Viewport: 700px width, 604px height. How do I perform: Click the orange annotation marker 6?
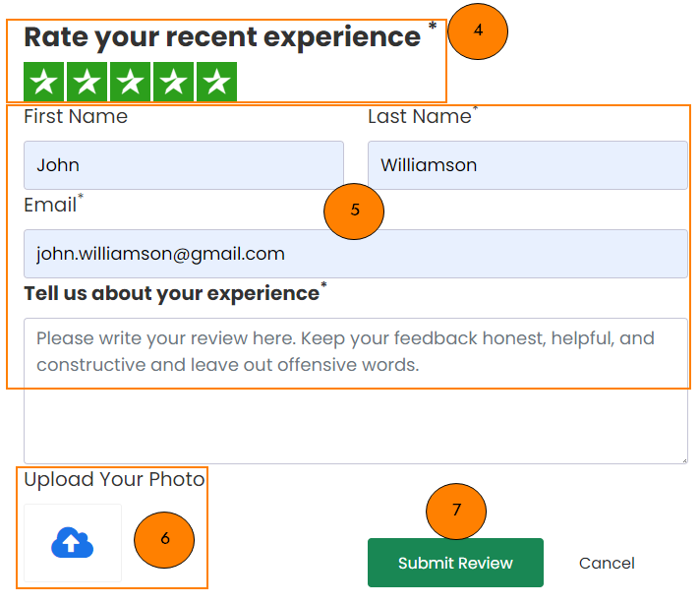click(x=164, y=538)
